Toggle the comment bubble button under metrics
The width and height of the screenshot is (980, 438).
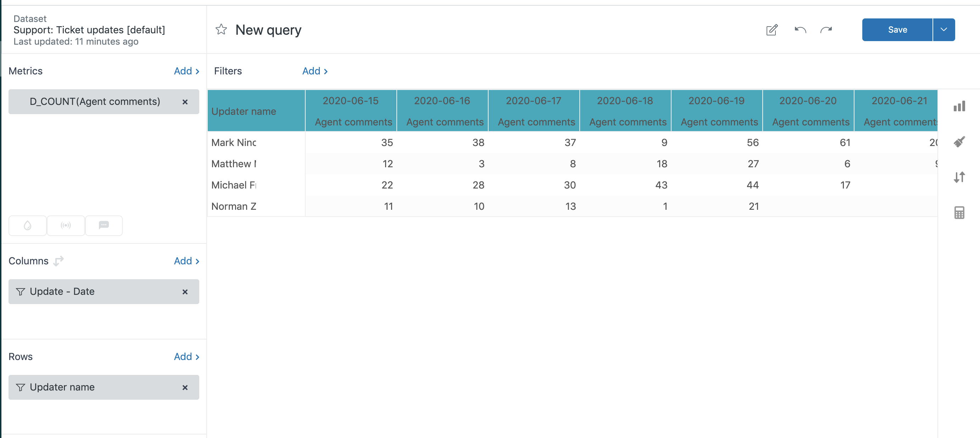coord(104,225)
